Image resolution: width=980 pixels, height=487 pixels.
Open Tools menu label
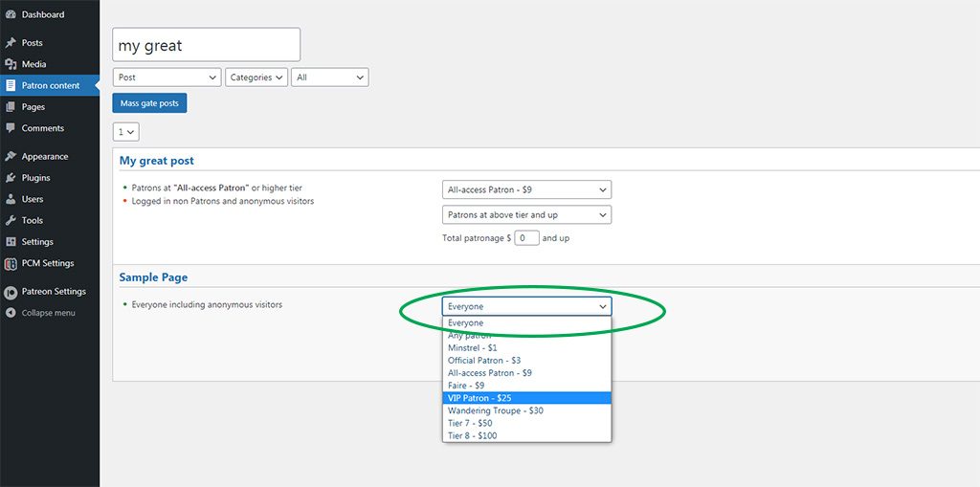pyautogui.click(x=33, y=220)
